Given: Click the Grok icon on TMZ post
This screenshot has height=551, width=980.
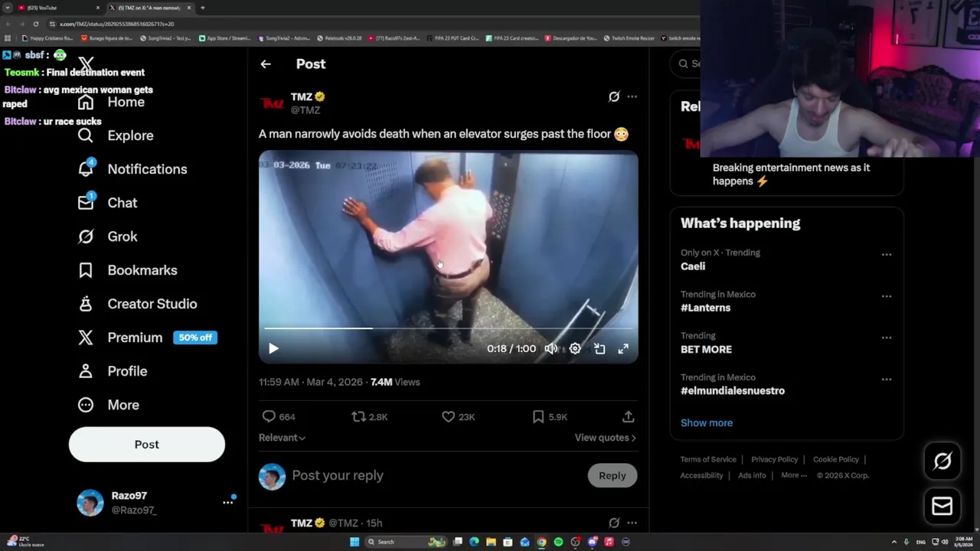Looking at the screenshot, I should point(614,96).
